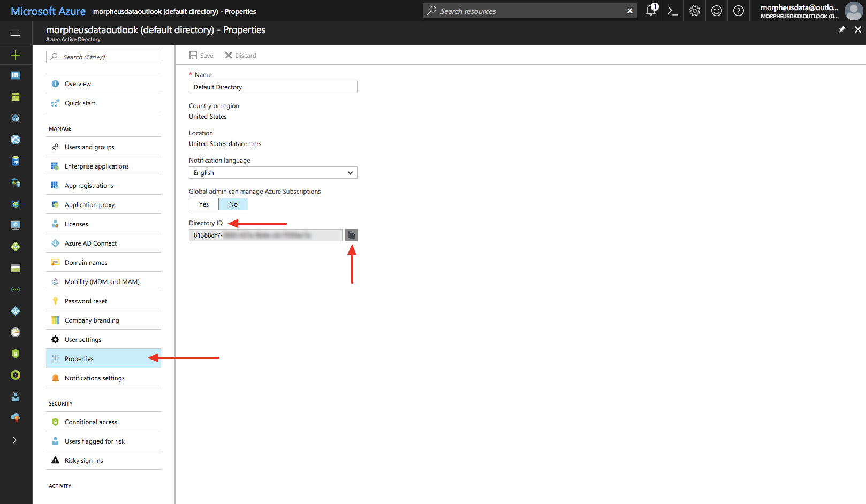Screen dimensions: 866x504
Task: Open User settings
Action: coord(104,340)
